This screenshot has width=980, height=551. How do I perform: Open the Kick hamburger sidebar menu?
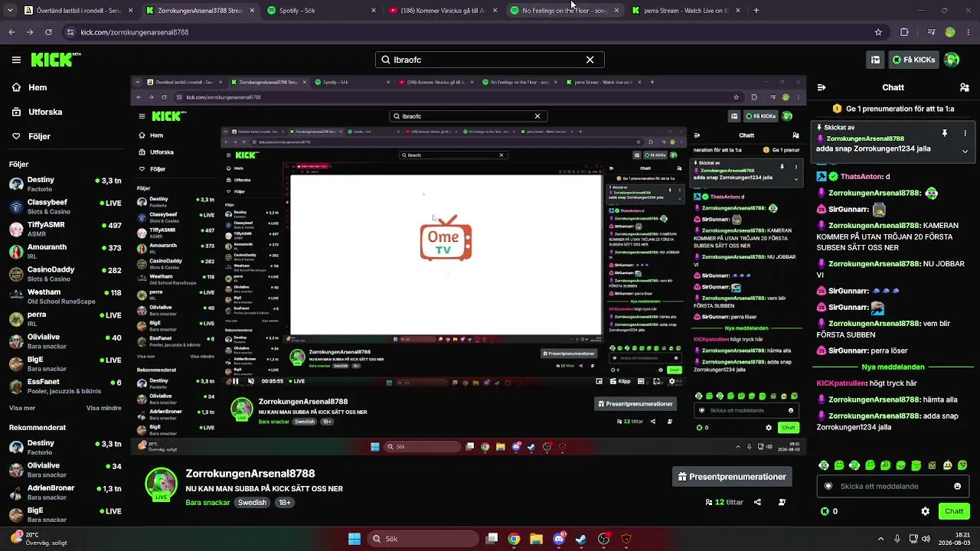coord(16,60)
